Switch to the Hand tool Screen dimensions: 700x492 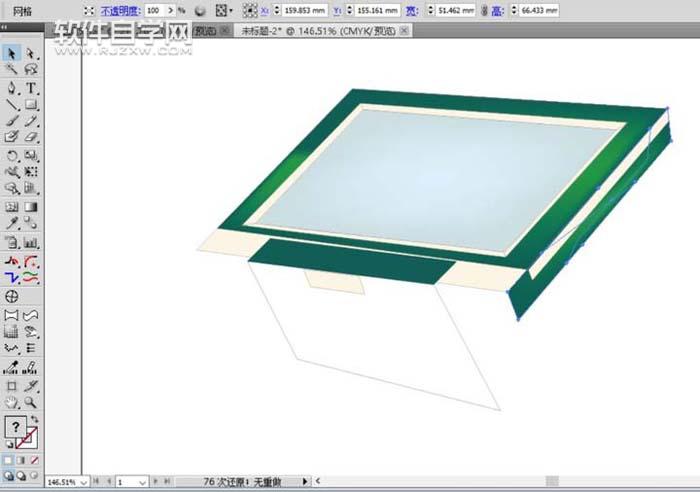pyautogui.click(x=12, y=402)
